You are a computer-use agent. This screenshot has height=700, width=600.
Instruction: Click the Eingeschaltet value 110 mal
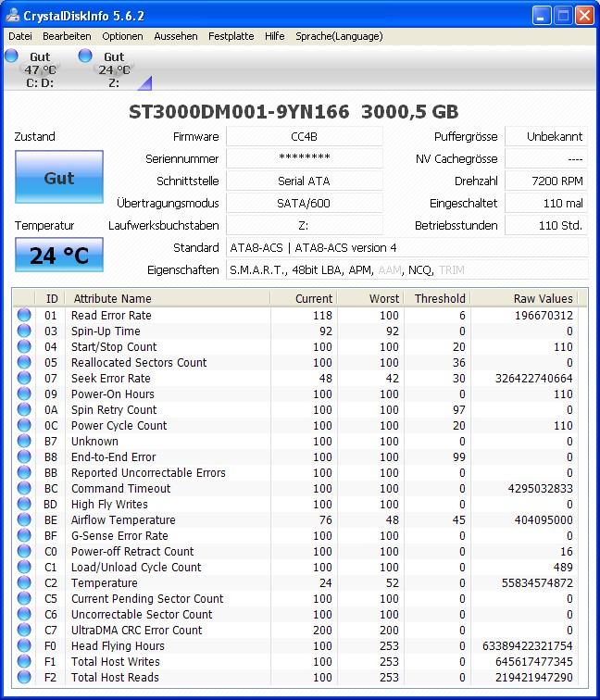point(546,204)
